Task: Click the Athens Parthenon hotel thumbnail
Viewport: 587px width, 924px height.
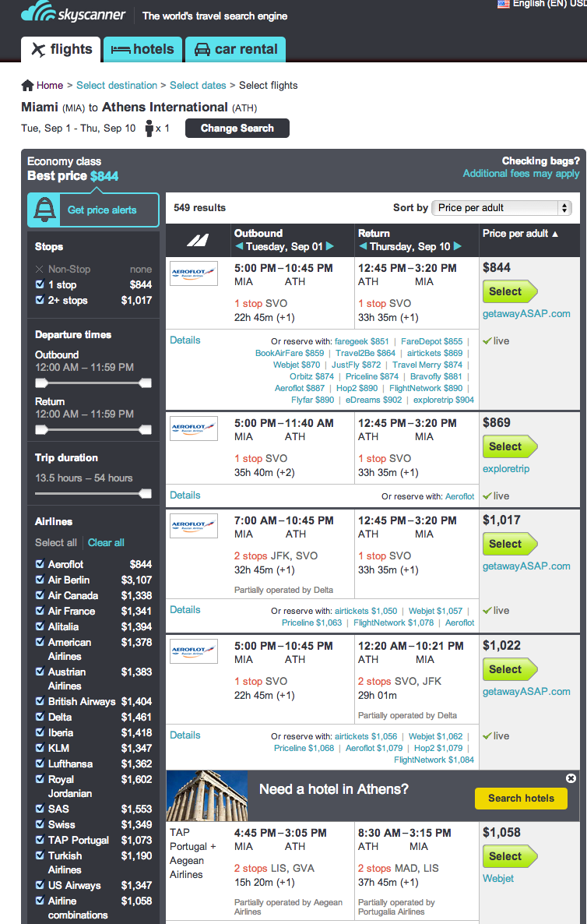Action: coord(207,796)
